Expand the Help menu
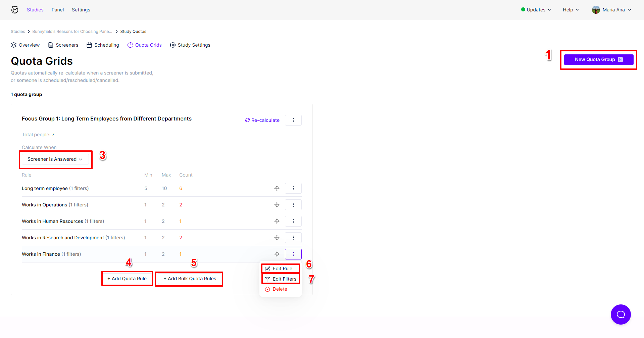The width and height of the screenshot is (644, 338). (571, 10)
